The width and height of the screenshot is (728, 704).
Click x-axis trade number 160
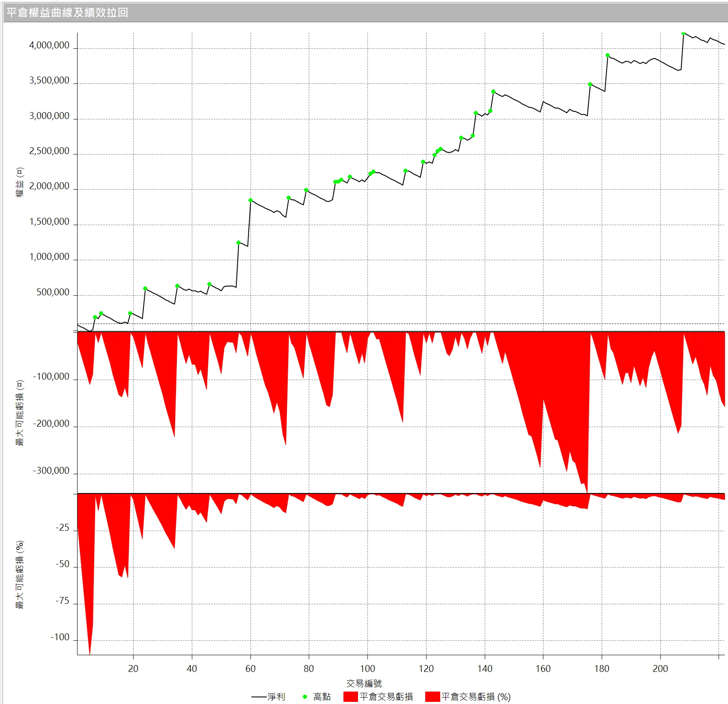pyautogui.click(x=543, y=668)
